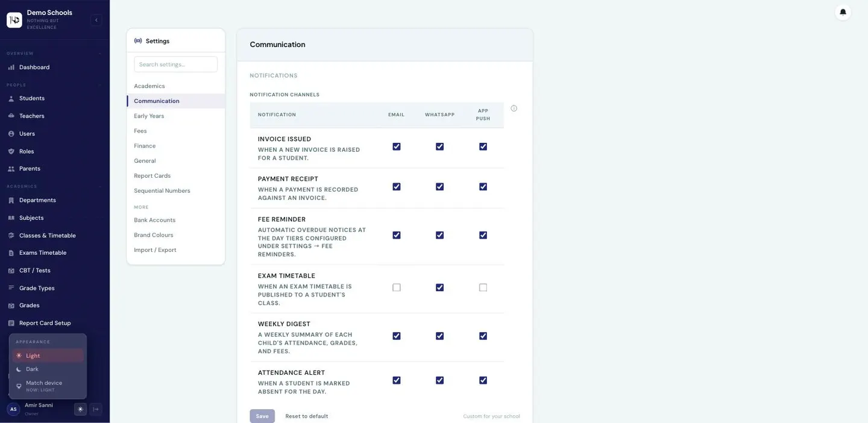Screen dimensions: 868x423
Task: Click the Demo Schools logo
Action: pos(14,20)
